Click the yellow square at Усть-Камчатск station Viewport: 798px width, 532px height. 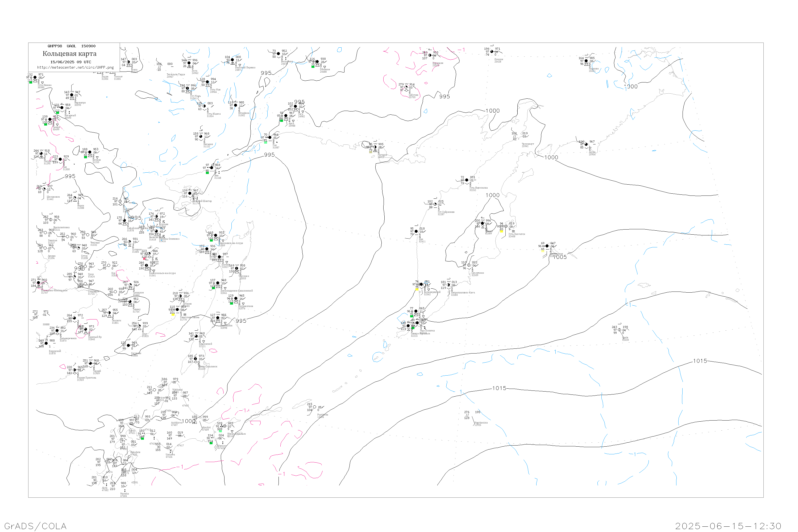point(501,231)
